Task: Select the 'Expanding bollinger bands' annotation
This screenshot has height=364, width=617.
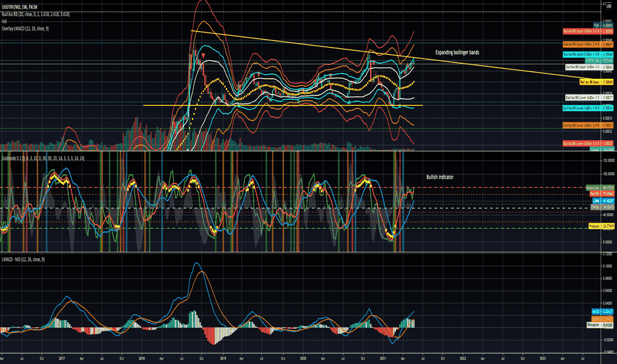Action: point(457,52)
